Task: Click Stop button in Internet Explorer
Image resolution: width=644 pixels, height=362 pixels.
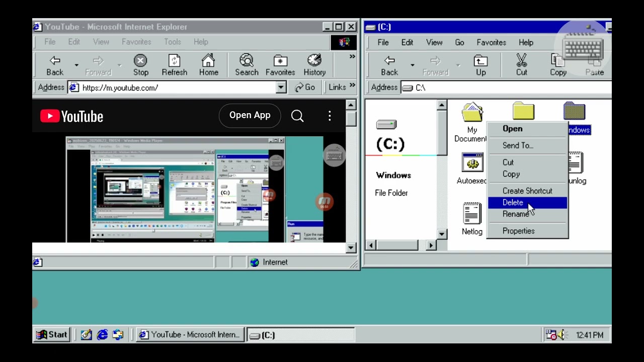Action: pyautogui.click(x=140, y=66)
